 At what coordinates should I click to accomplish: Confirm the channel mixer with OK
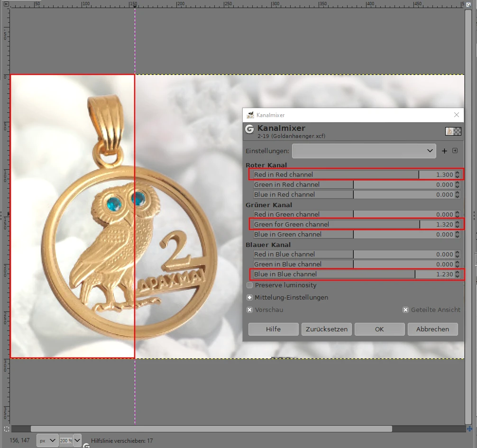click(x=379, y=329)
